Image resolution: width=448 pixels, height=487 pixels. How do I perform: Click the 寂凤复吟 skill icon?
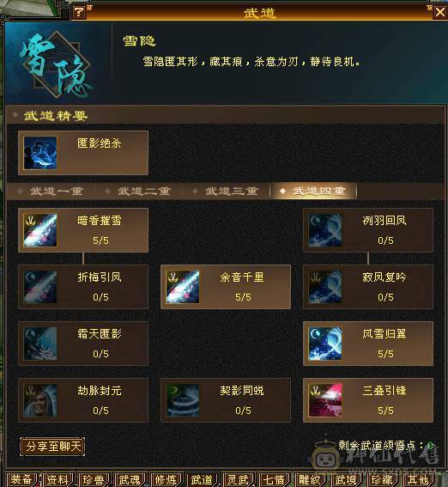tap(325, 287)
